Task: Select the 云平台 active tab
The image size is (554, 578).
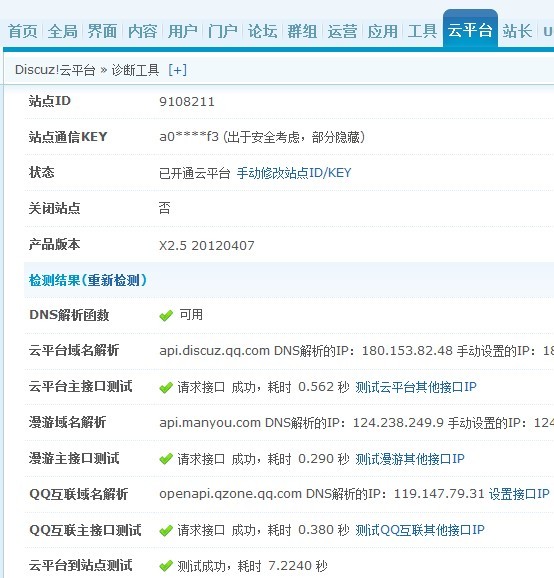Action: point(470,29)
